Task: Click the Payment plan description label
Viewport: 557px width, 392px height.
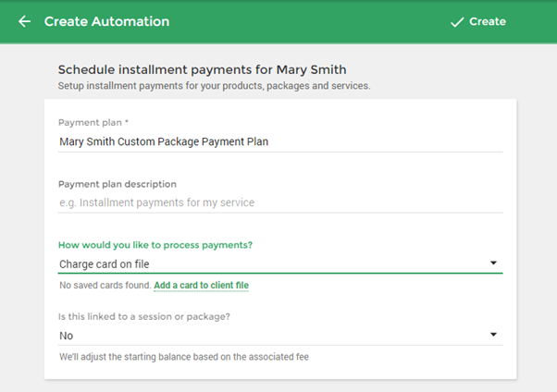Action: 118,184
